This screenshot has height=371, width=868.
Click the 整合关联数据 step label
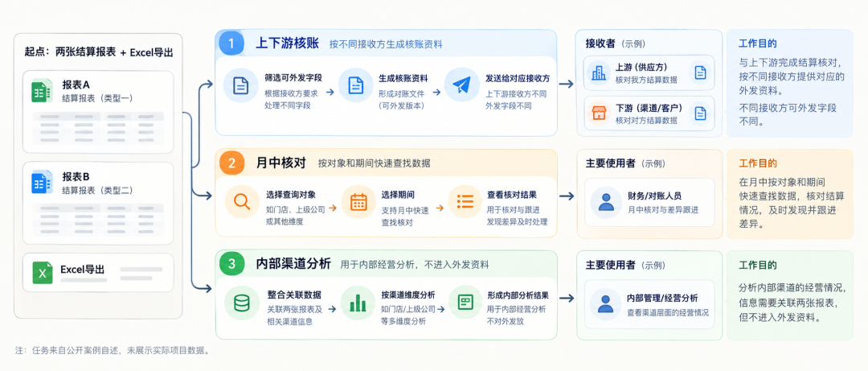294,295
